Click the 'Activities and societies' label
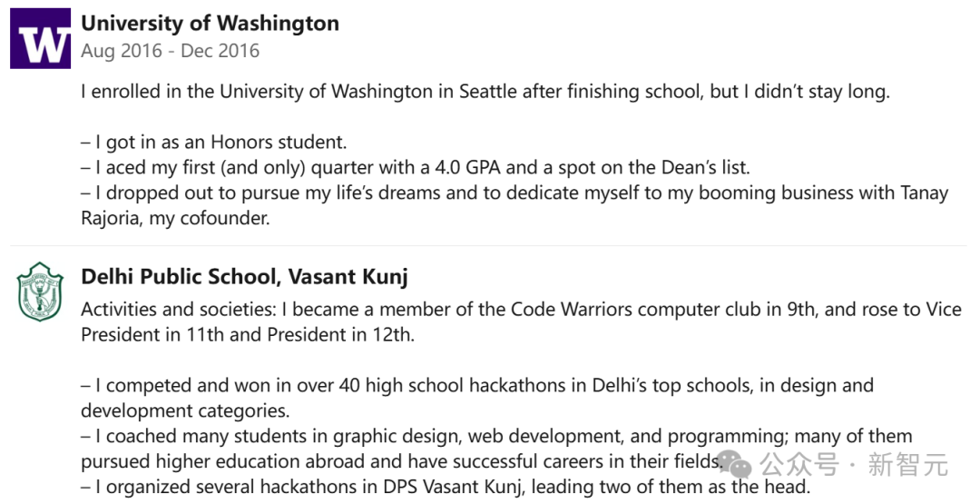Screen dimensions: 980x504 pos(179,309)
